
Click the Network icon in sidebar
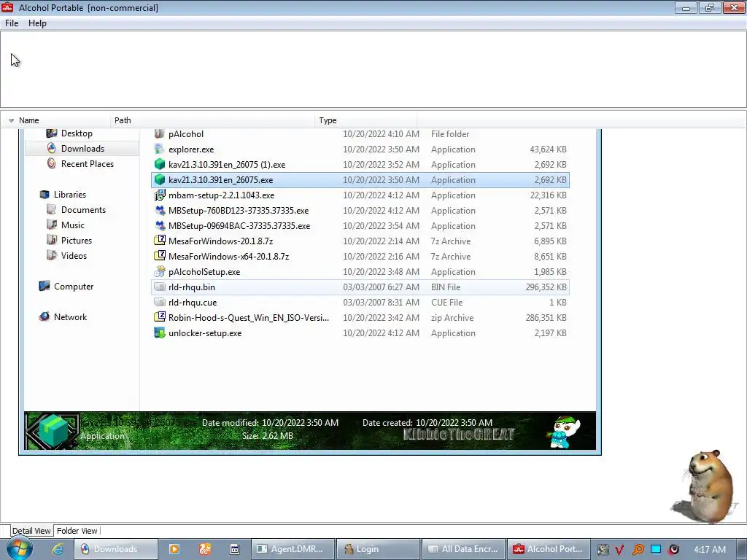click(44, 317)
